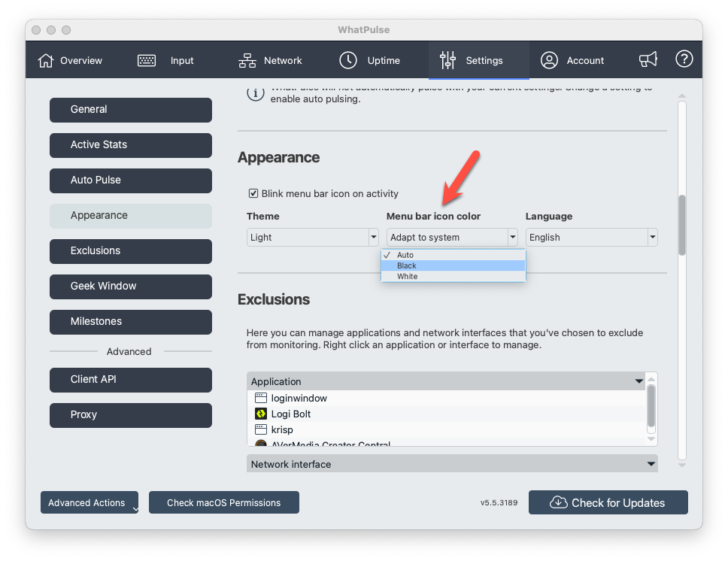This screenshot has height=561, width=728.
Task: Collapse the Application exclusions list
Action: tap(639, 381)
